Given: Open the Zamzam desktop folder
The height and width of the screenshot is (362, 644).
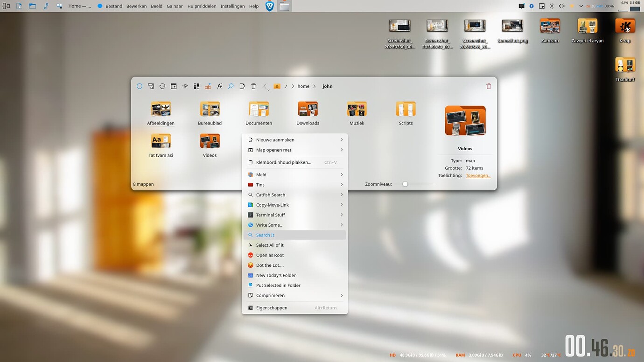Looking at the screenshot, I should click(550, 31).
